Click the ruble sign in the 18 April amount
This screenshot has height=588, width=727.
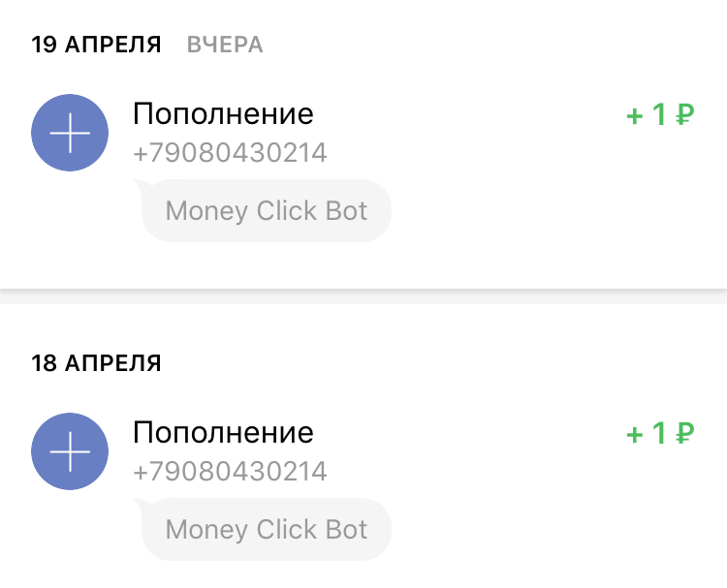tap(685, 434)
